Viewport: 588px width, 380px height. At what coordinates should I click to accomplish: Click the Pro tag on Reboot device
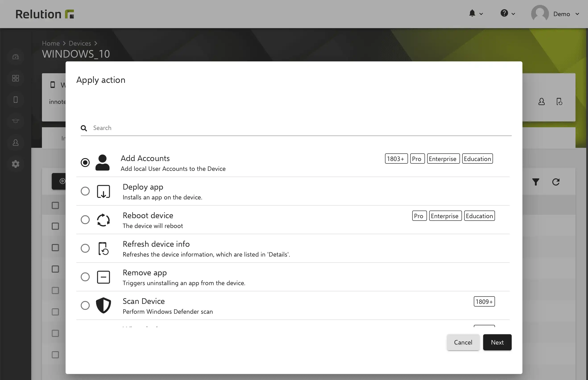click(419, 216)
